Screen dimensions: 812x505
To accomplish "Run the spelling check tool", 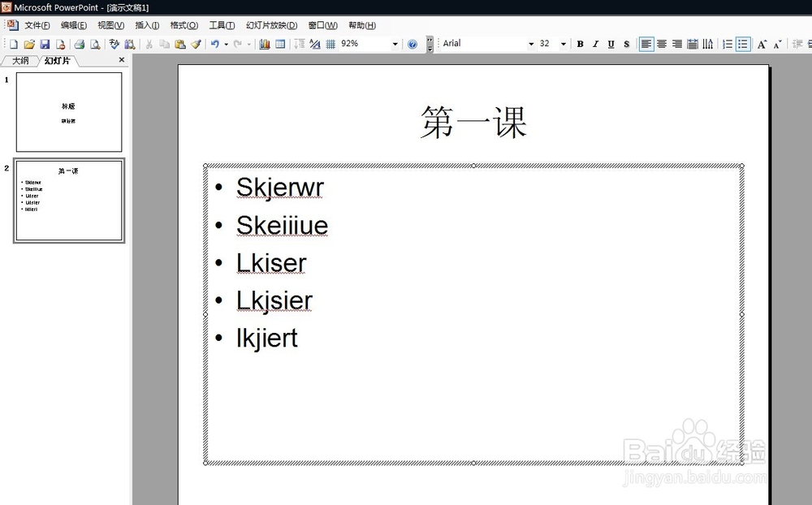I will click(114, 44).
